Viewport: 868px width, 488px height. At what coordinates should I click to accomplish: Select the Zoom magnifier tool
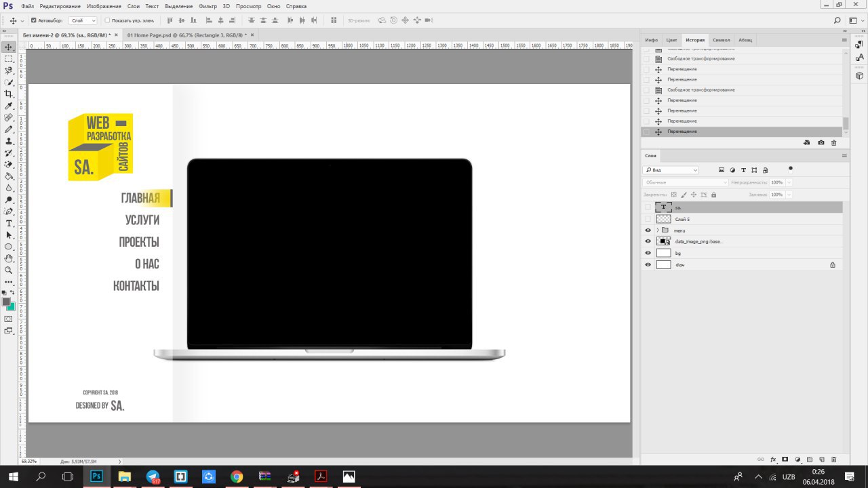pyautogui.click(x=9, y=270)
